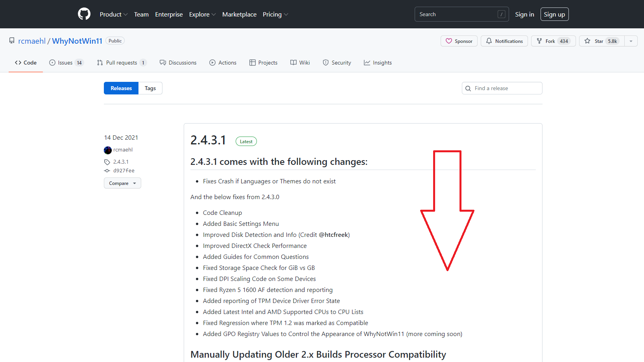Click magnifier icon in Find a release
The image size is (644, 362).
pyautogui.click(x=468, y=89)
